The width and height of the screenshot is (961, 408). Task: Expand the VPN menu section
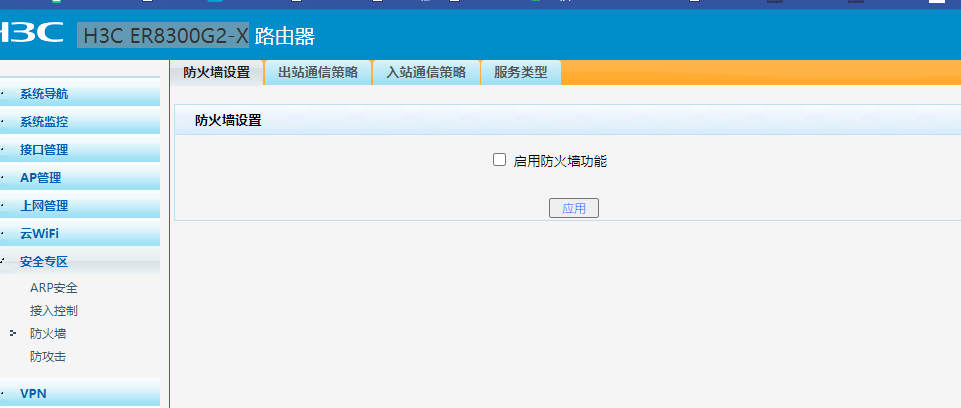pyautogui.click(x=80, y=393)
